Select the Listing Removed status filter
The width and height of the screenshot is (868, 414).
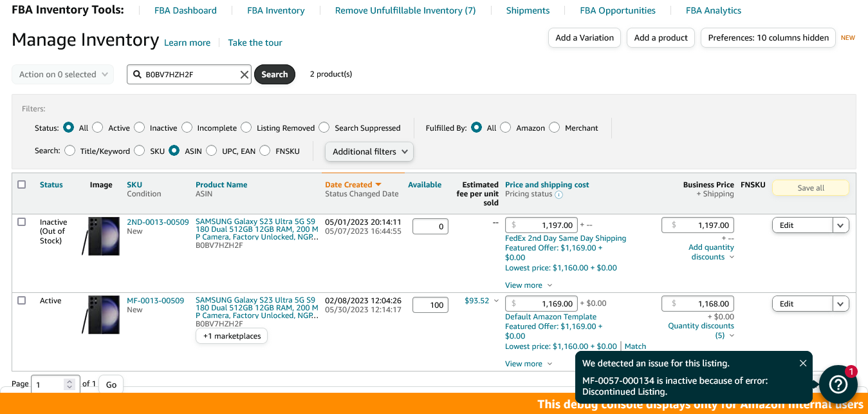click(246, 127)
